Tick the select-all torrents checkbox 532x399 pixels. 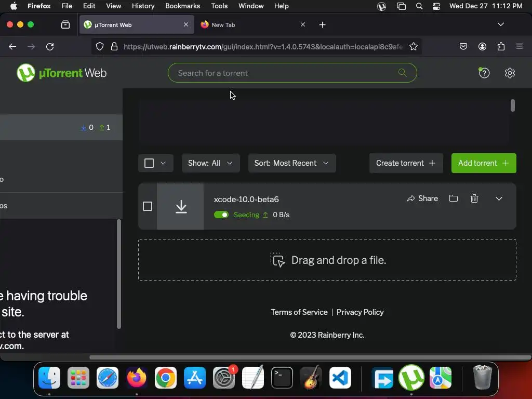tap(149, 163)
